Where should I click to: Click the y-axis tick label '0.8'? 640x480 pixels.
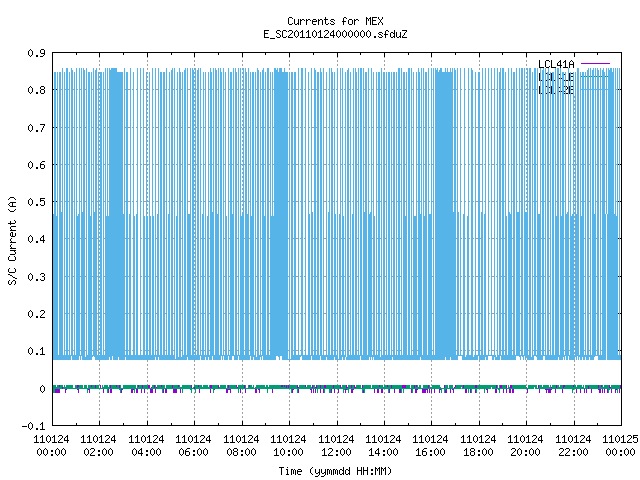(x=36, y=90)
